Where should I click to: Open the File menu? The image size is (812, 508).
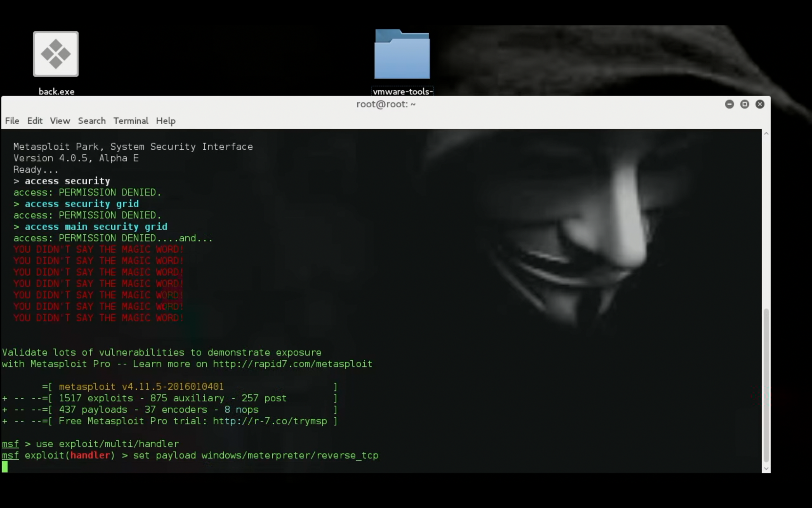coord(12,121)
